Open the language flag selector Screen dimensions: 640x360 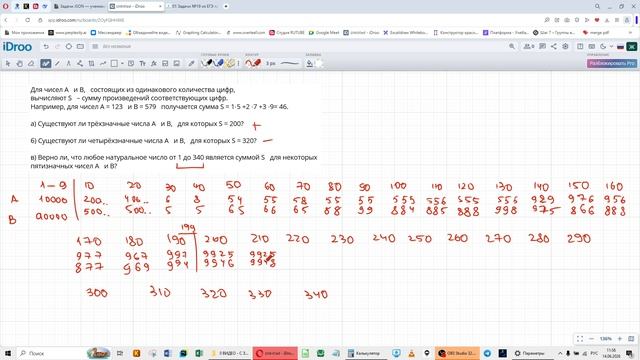coord(620,47)
